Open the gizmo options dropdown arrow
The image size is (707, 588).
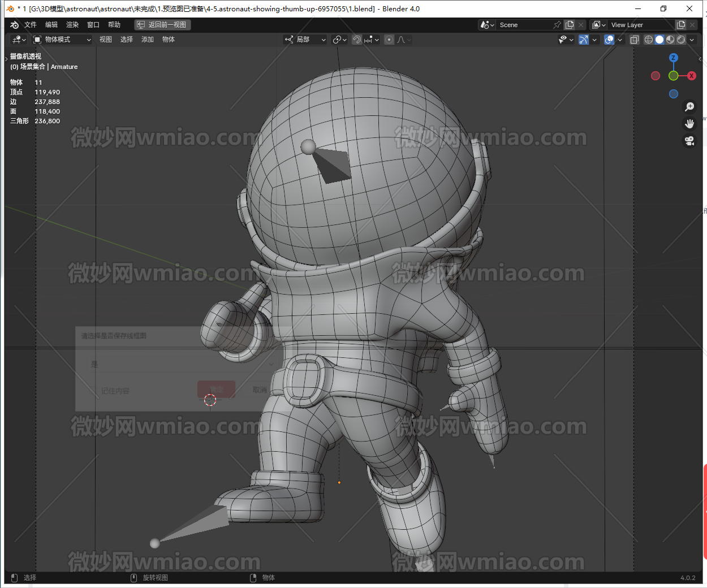pyautogui.click(x=594, y=40)
